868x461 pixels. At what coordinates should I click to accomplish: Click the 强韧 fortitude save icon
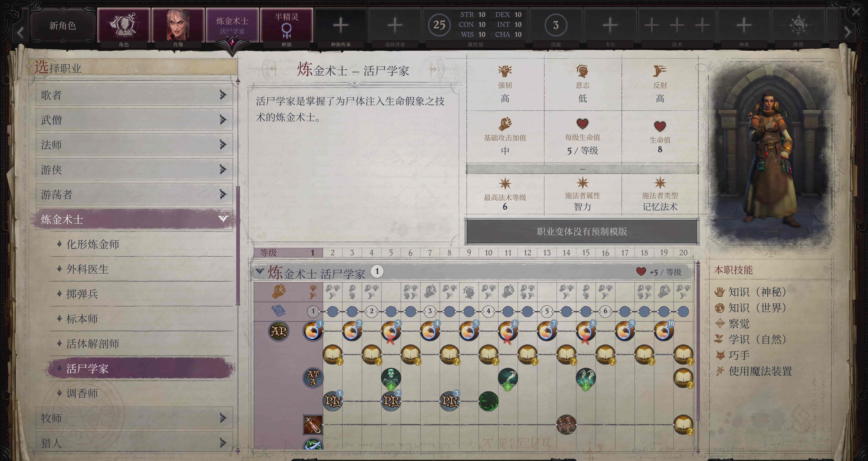tap(505, 71)
